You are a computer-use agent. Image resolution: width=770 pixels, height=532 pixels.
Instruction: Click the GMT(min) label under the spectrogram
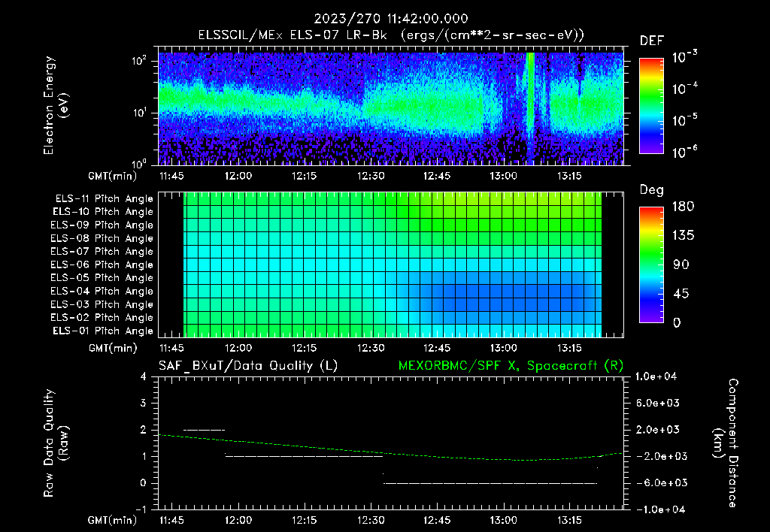point(113,176)
